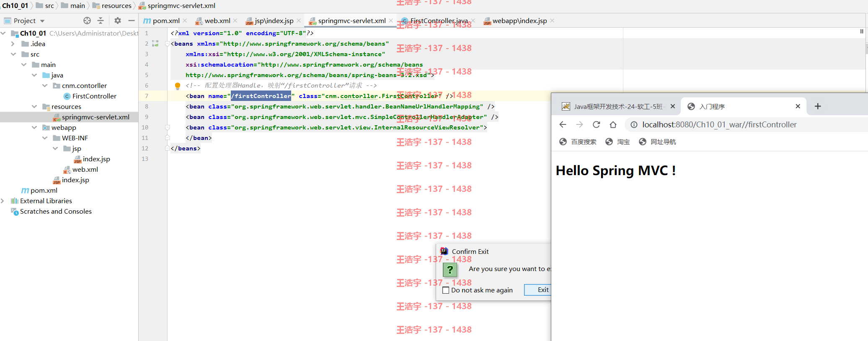Image resolution: width=868 pixels, height=341 pixels.
Task: Collapse the Ch10_01 project root
Action: (x=3, y=33)
